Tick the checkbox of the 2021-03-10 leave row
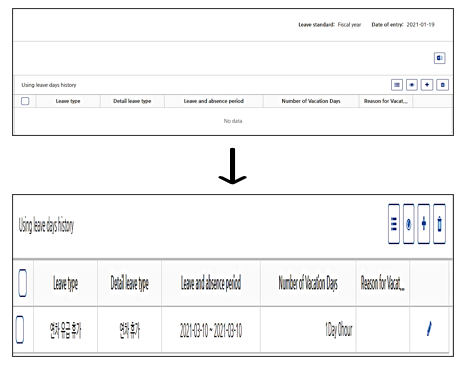Screen dimensions: 465x365 point(20,329)
